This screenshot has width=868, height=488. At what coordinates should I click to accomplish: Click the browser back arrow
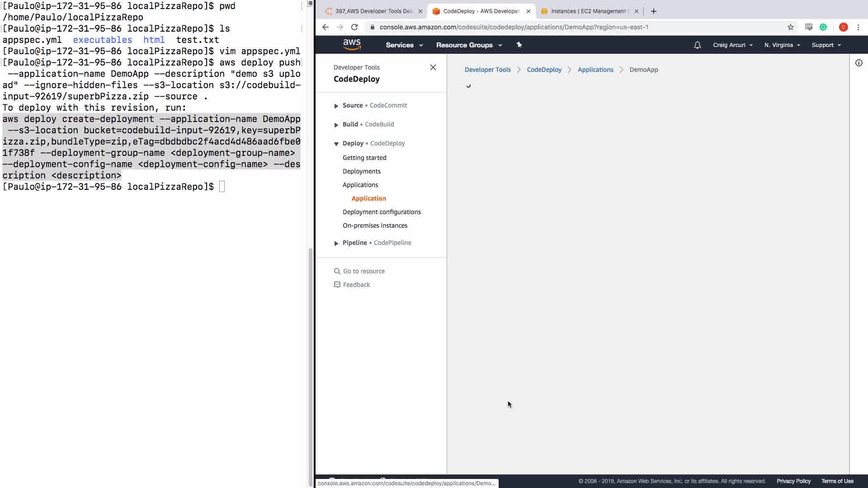(x=325, y=27)
